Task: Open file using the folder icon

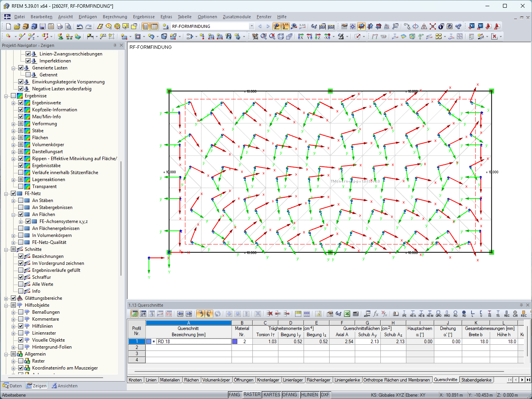Action: coord(17,26)
